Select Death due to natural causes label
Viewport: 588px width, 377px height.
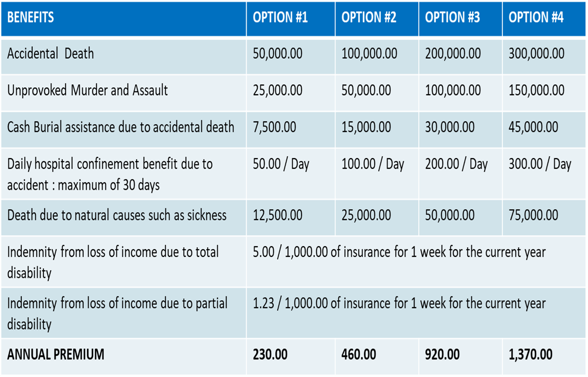117,215
